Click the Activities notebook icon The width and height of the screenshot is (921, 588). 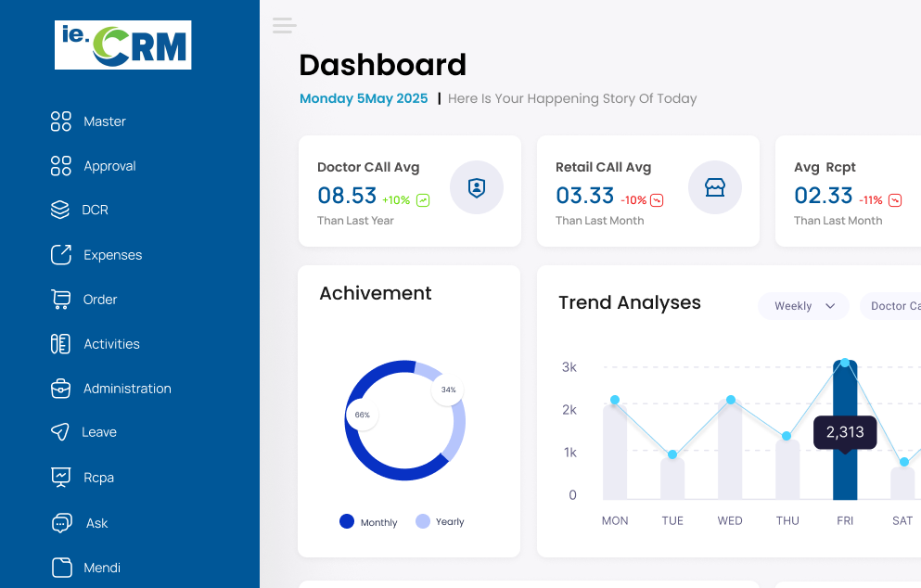pos(60,344)
